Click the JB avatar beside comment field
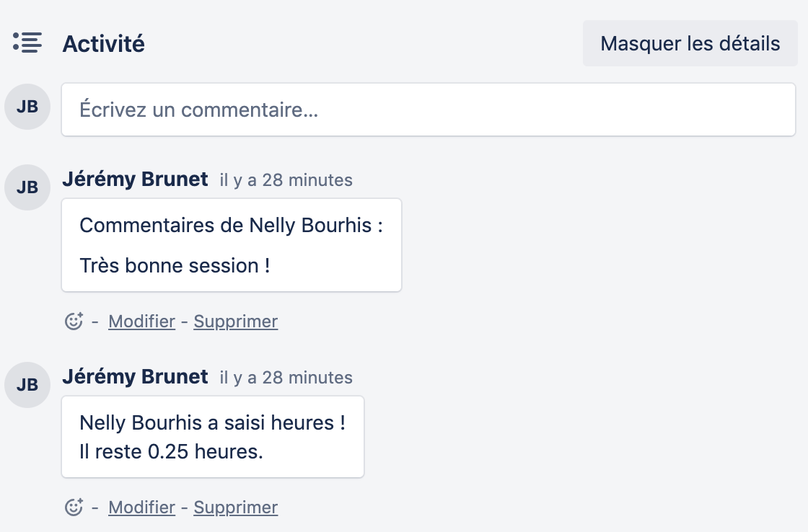 point(27,107)
